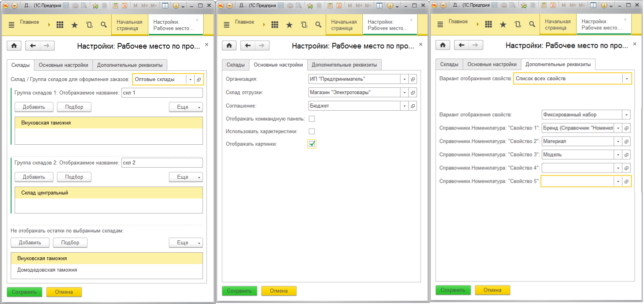The height and width of the screenshot is (304, 644).
Task: Open calendar in the Склады window title bar
Action: (124, 6)
